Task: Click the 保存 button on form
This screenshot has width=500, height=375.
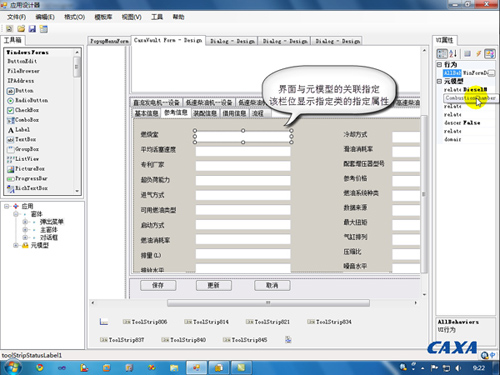Action: [158, 285]
